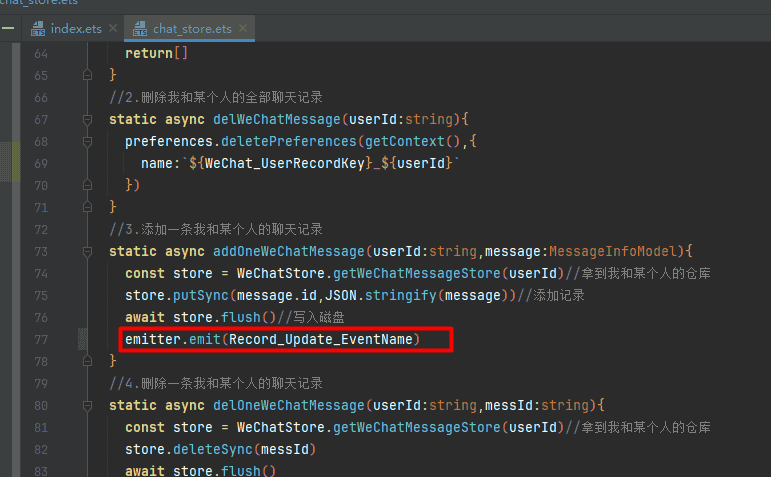
Task: Click fold end marker at line 70
Action: click(88, 185)
